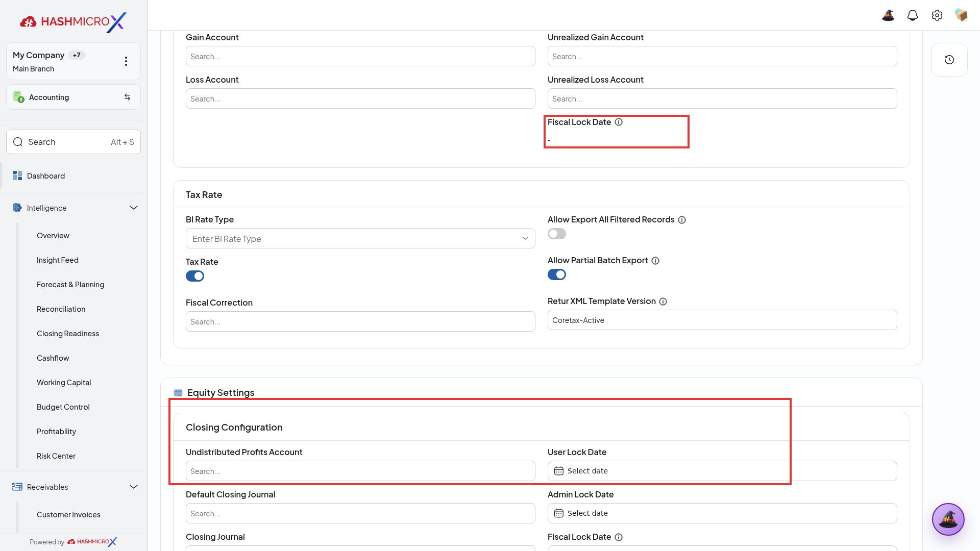Click the Default Closing Journal field
This screenshot has height=551, width=980.
[360, 513]
